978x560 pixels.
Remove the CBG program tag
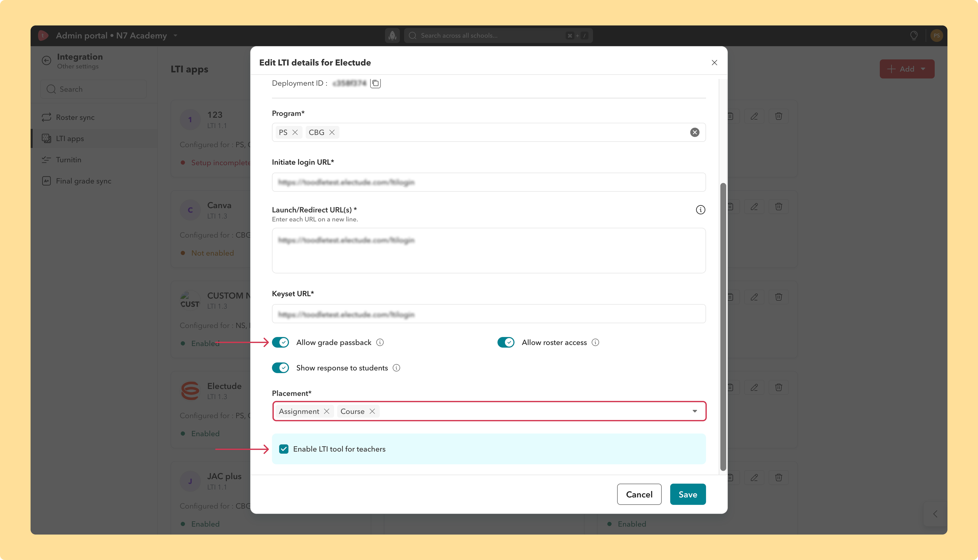pos(332,132)
